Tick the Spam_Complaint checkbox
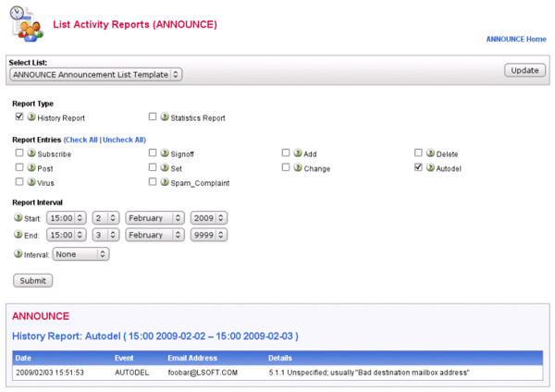Viewport: 555px width, 392px height. coord(153,182)
